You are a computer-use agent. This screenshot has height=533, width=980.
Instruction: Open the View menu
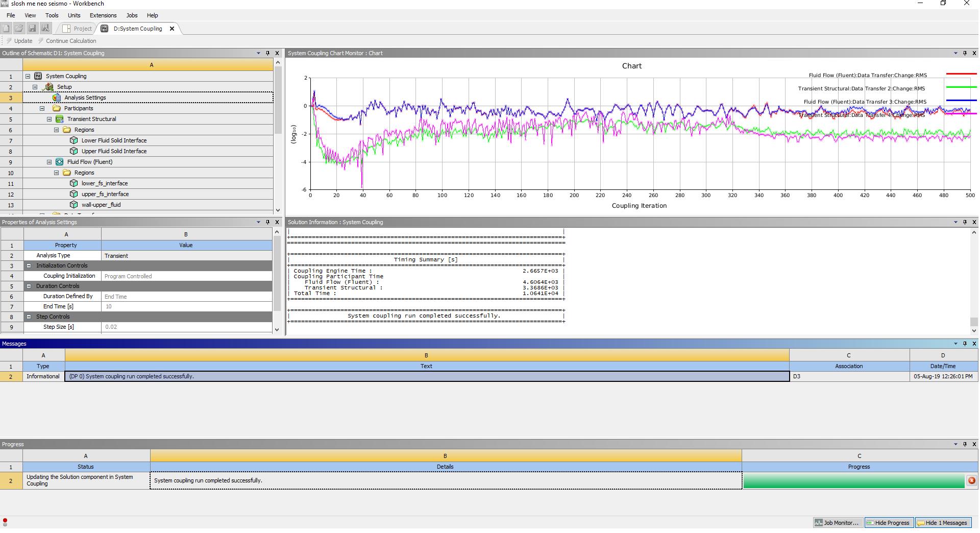click(x=30, y=15)
